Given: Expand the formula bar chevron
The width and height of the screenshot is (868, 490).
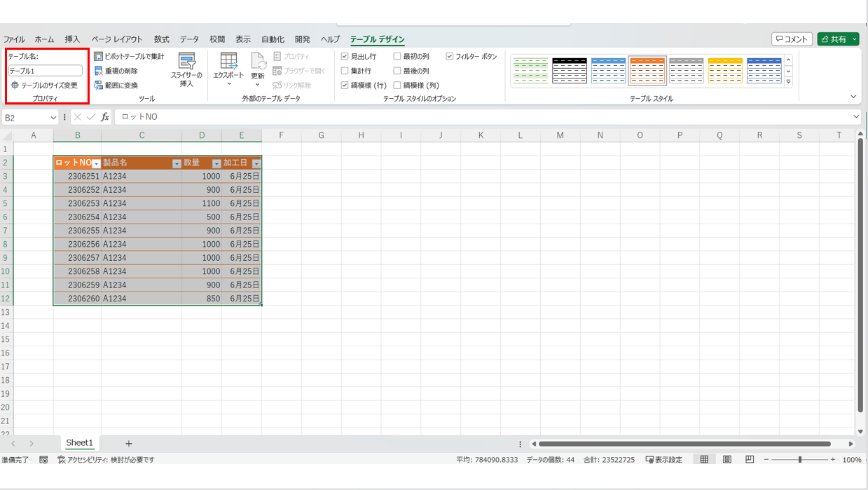Looking at the screenshot, I should (x=856, y=117).
